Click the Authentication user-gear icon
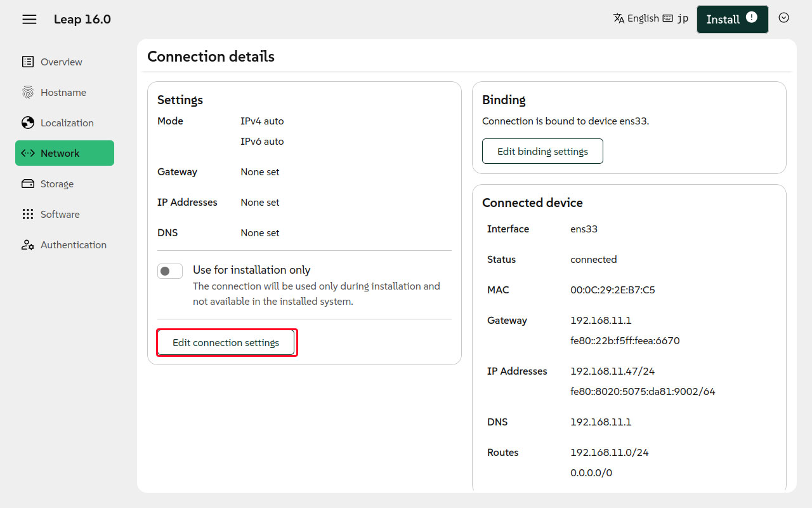This screenshot has height=508, width=812. (x=28, y=244)
